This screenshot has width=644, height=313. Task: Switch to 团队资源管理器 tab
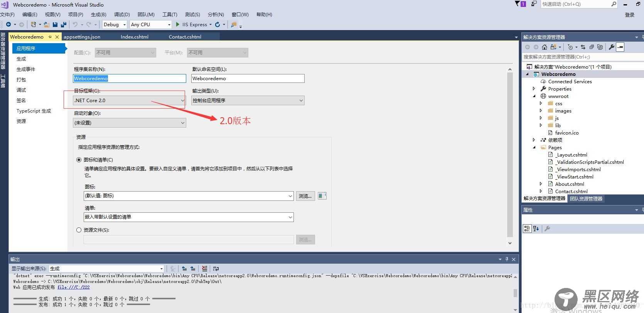[586, 199]
